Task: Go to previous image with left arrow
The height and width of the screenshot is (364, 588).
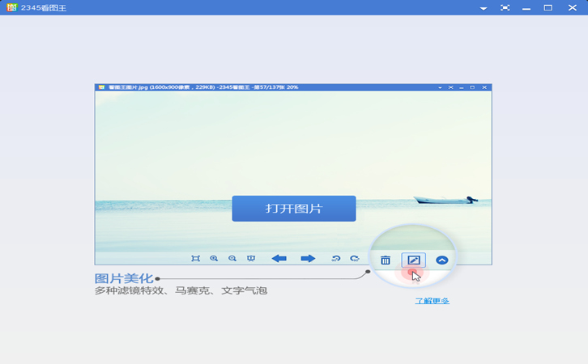Action: tap(279, 259)
